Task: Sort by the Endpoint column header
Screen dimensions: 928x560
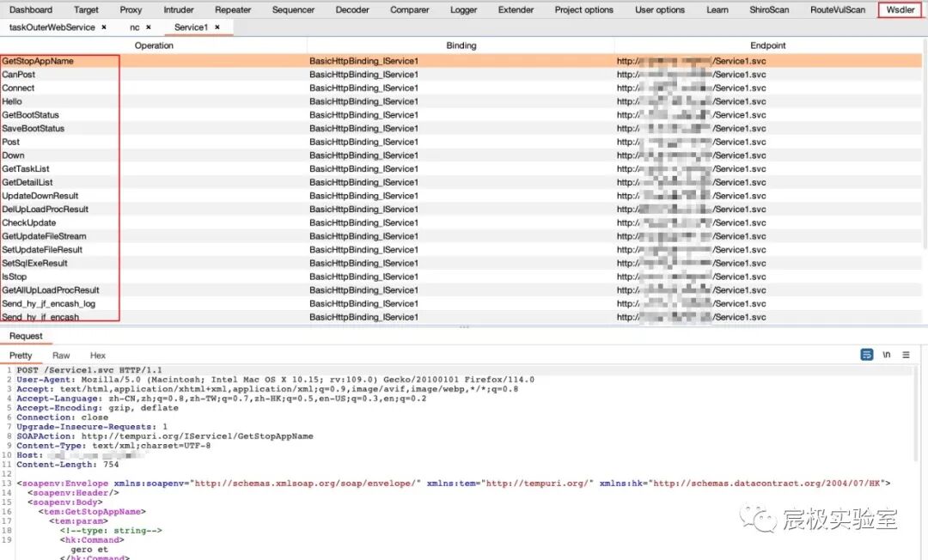Action: [x=769, y=46]
